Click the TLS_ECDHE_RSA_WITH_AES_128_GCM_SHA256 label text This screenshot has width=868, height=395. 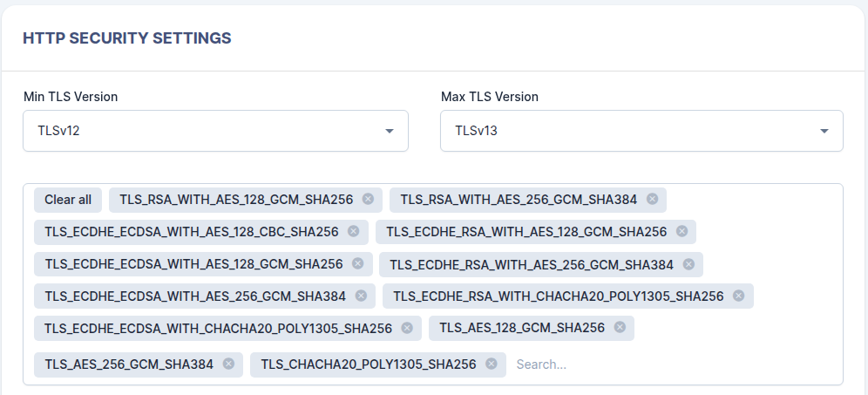[x=526, y=232]
